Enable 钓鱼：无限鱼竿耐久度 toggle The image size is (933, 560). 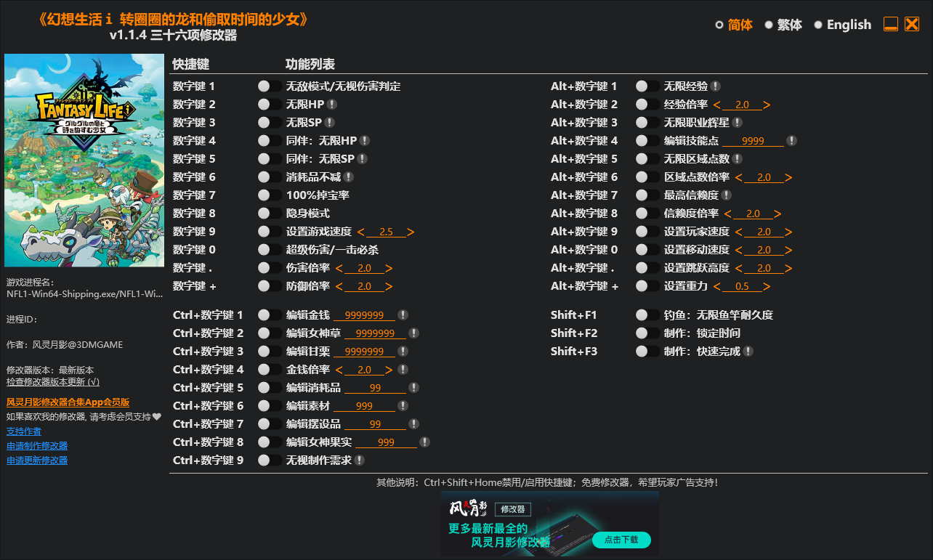[647, 315]
